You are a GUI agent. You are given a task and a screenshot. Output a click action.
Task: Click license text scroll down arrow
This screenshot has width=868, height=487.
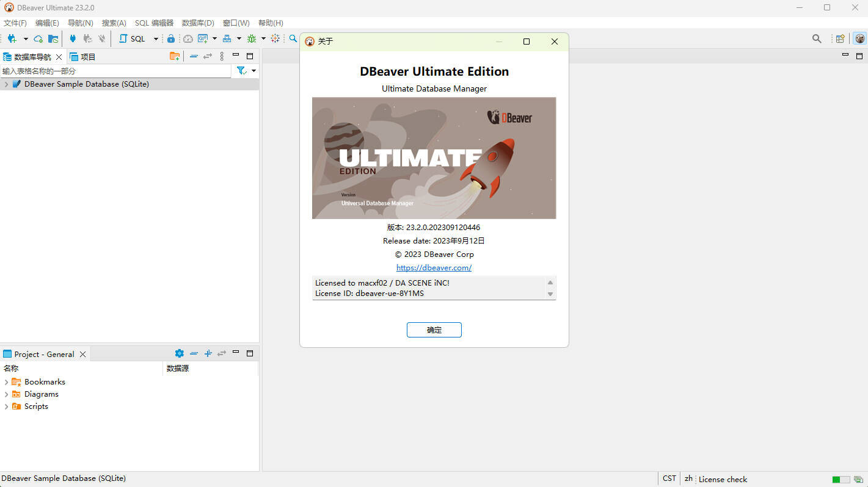(550, 294)
